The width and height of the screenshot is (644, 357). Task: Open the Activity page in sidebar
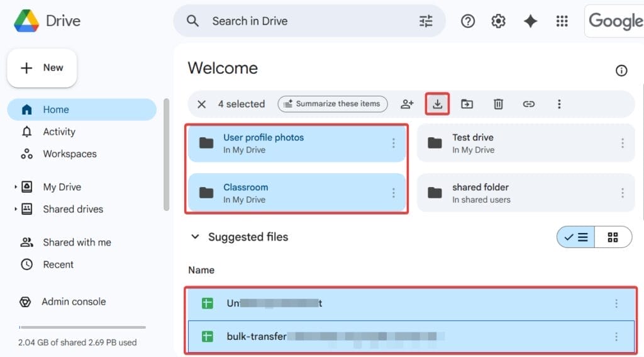tap(58, 132)
